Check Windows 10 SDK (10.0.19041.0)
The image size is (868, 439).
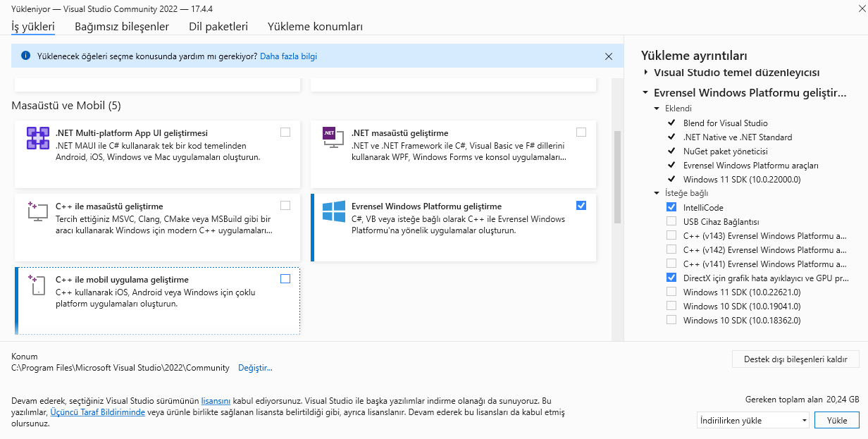[x=671, y=306]
